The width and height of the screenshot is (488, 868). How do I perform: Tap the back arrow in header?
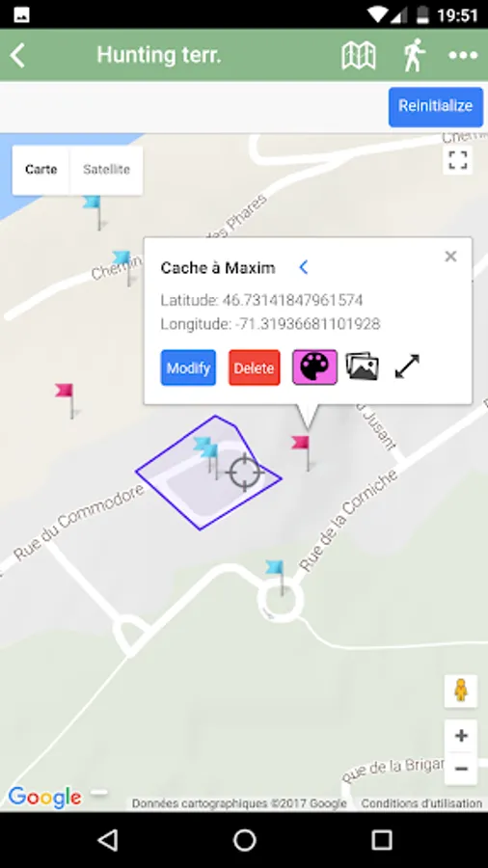(17, 55)
